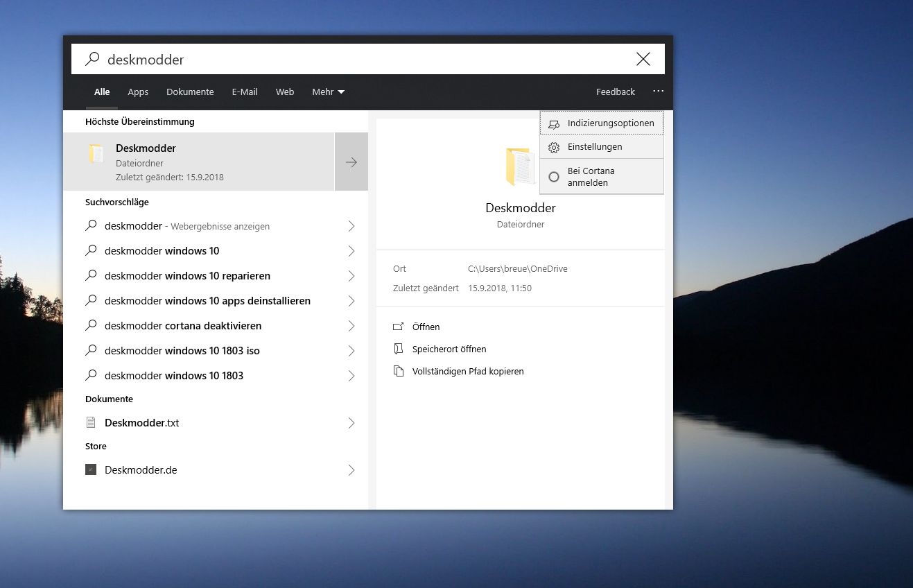Expand chevron for Deskmodder.de store result

click(351, 470)
